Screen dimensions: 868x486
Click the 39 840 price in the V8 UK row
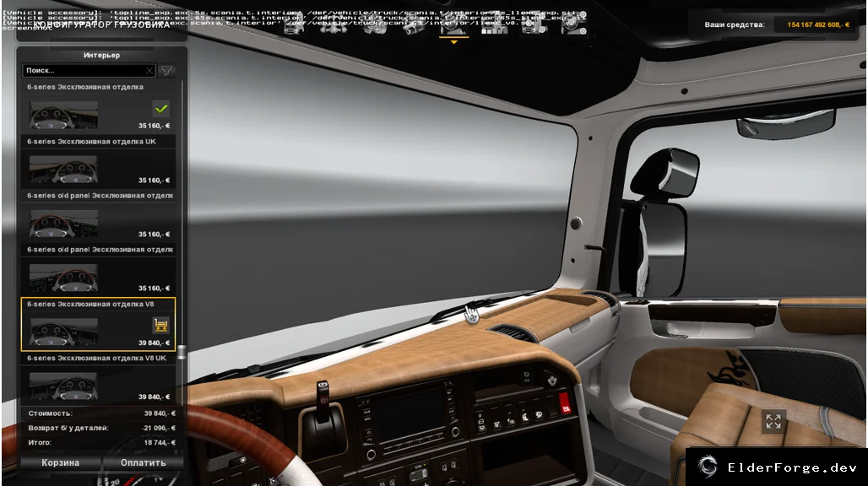point(154,397)
